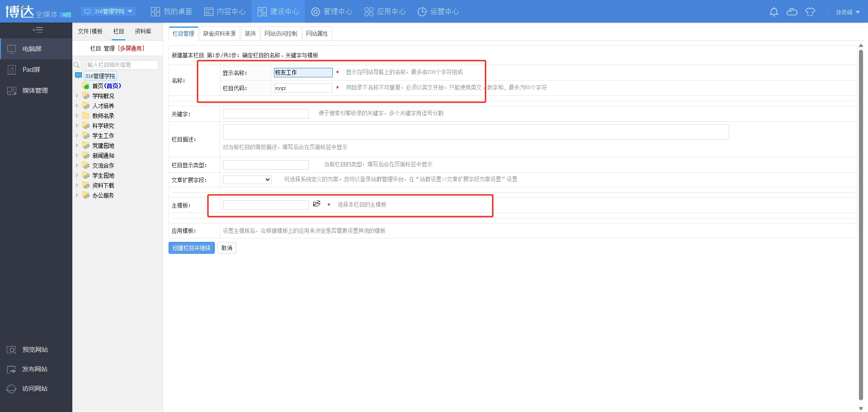868x412 pixels.
Task: Click 我的桌面 grid icon
Action: (156, 12)
